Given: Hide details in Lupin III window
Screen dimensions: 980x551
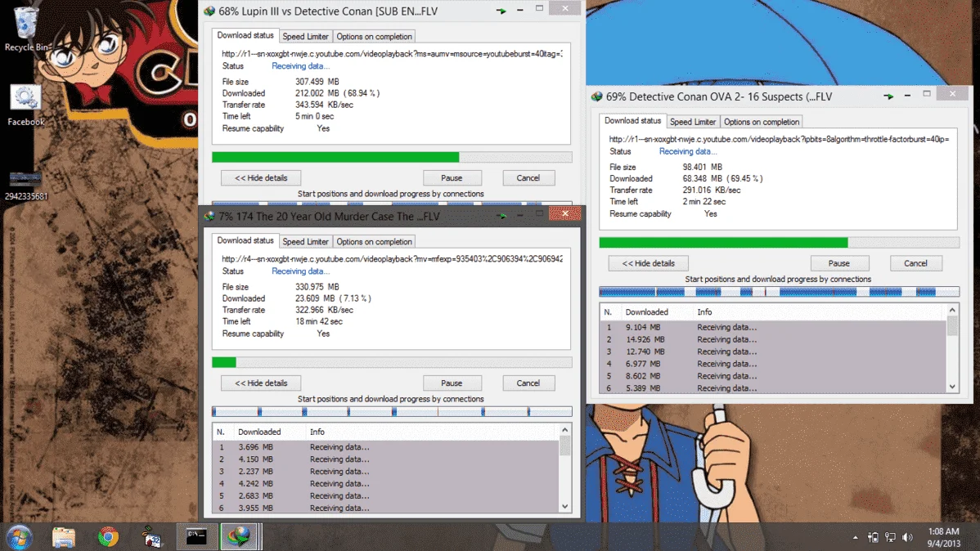Looking at the screenshot, I should [x=261, y=178].
